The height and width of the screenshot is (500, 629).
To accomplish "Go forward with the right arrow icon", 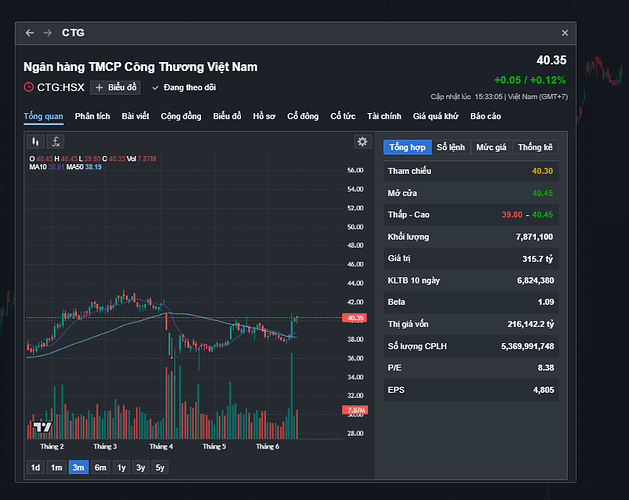I will pos(47,33).
